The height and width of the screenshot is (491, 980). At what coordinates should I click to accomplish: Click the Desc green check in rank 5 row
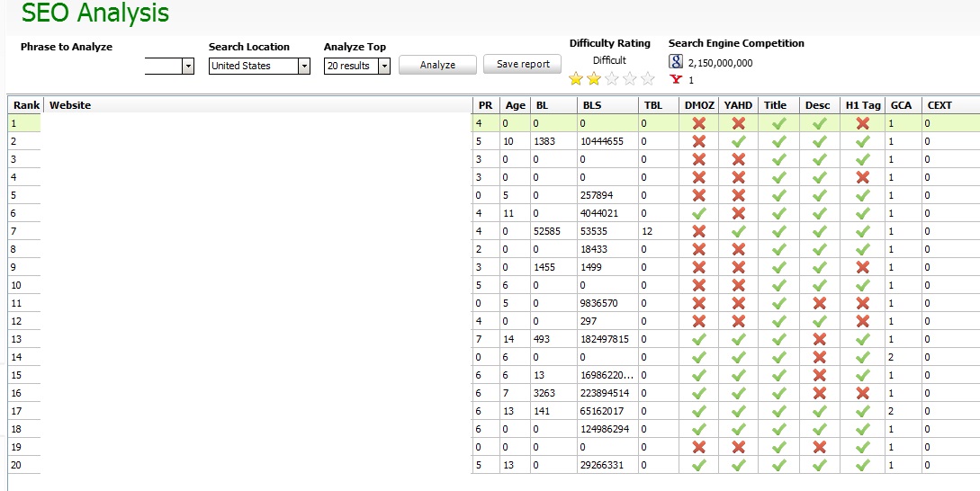pyautogui.click(x=820, y=195)
